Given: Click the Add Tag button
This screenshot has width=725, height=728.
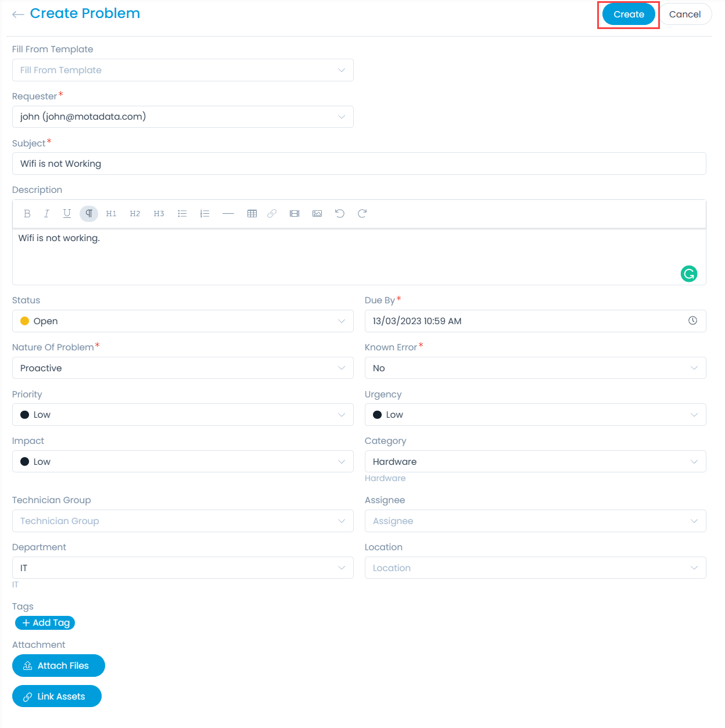Looking at the screenshot, I should tap(45, 623).
